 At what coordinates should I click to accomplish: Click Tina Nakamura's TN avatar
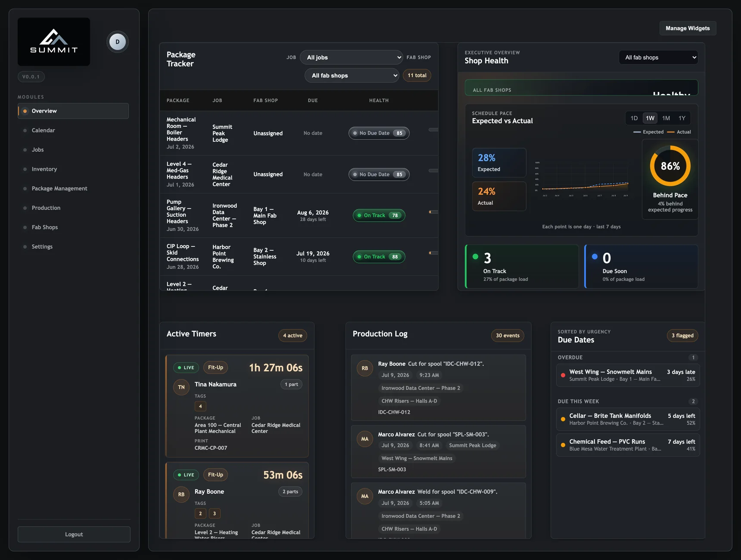[181, 387]
